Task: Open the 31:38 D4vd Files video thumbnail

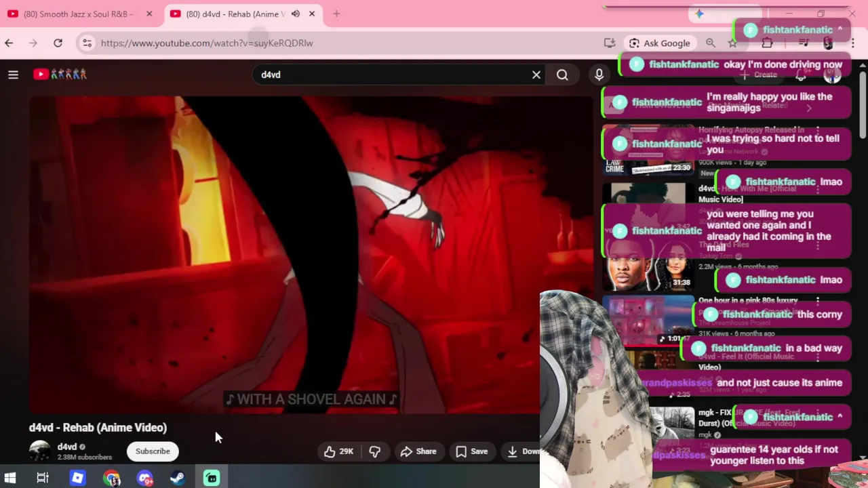Action: click(648, 264)
